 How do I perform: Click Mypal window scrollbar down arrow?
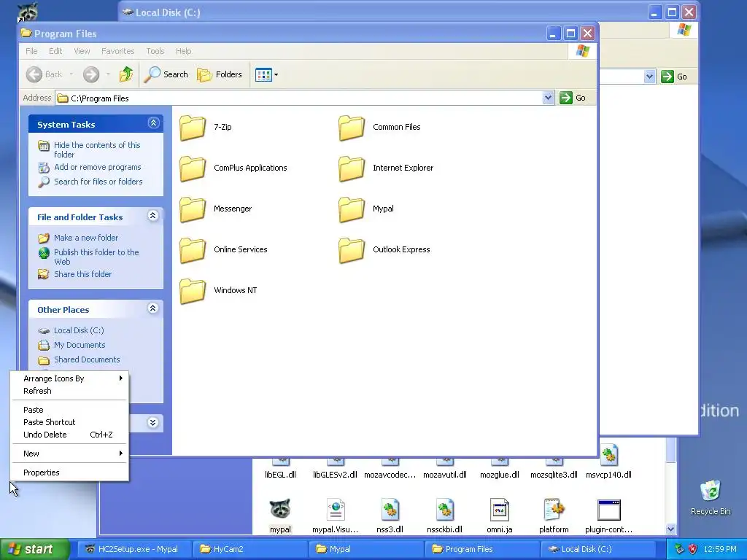click(671, 529)
